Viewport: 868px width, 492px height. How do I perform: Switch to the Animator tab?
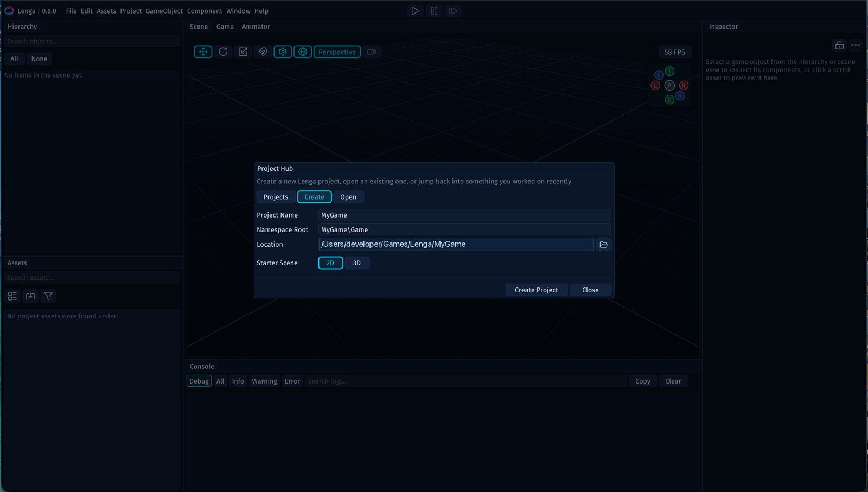256,27
